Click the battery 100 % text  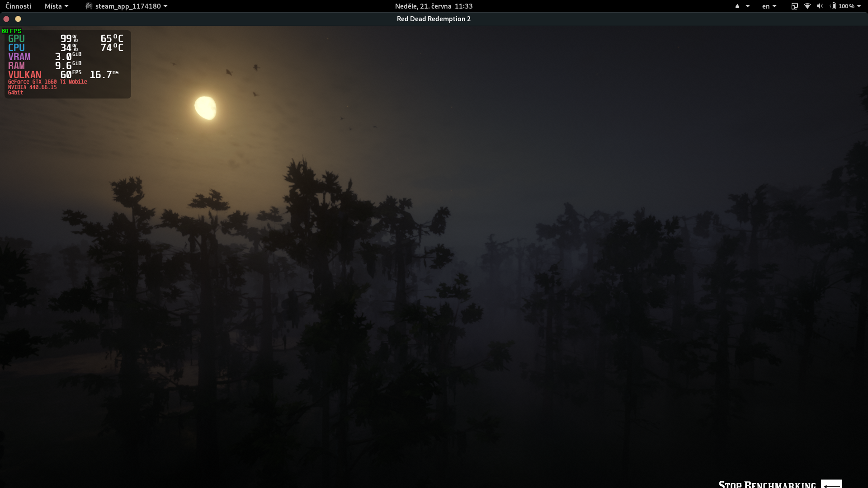tap(846, 6)
